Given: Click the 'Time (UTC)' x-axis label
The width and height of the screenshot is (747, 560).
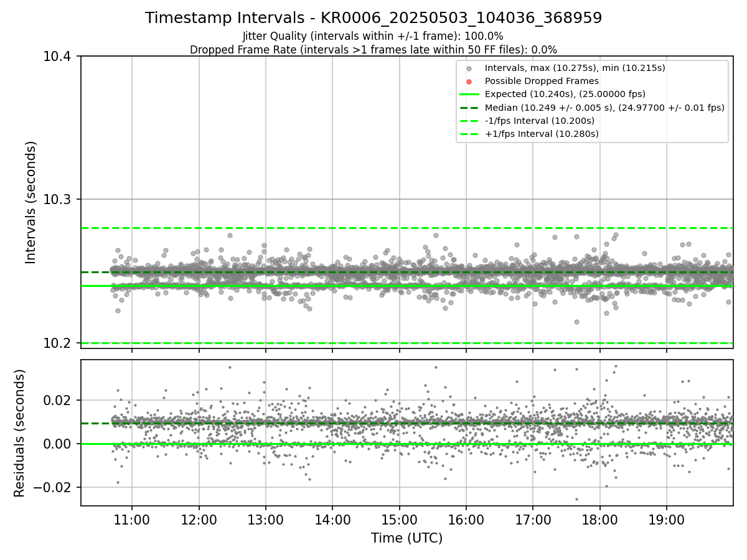Looking at the screenshot, I should click(406, 538).
